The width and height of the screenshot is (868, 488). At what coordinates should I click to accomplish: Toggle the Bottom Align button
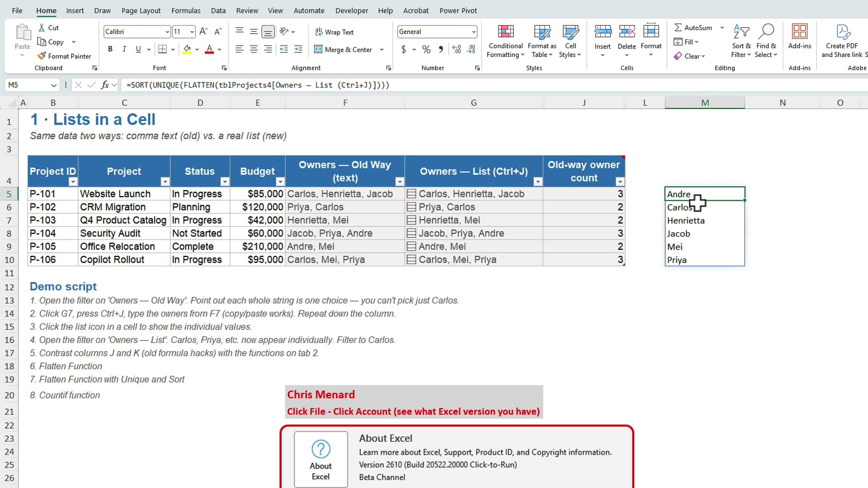click(268, 32)
